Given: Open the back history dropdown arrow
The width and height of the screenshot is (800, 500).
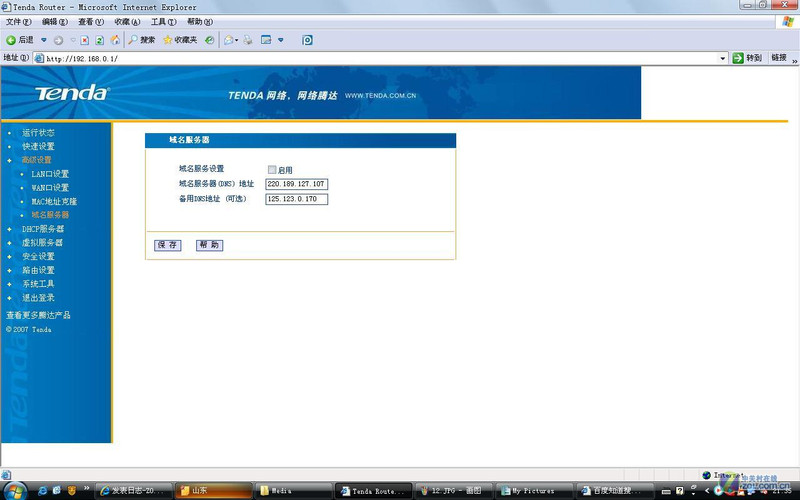Looking at the screenshot, I should (x=44, y=40).
